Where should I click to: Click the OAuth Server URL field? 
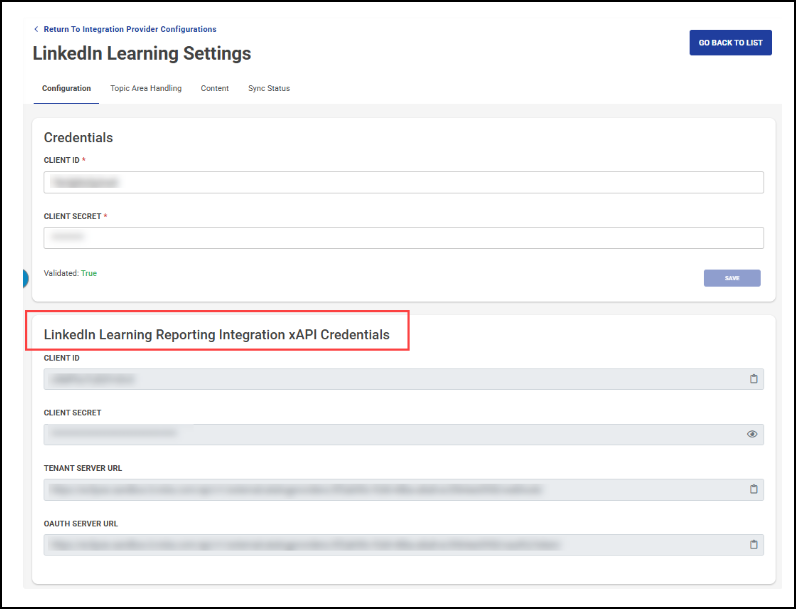[390, 544]
